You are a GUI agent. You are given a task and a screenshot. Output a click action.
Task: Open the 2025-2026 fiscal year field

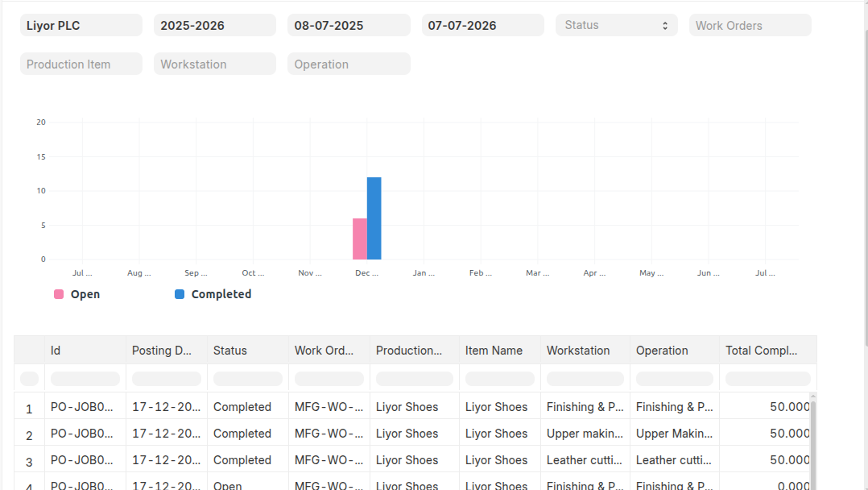tap(215, 25)
